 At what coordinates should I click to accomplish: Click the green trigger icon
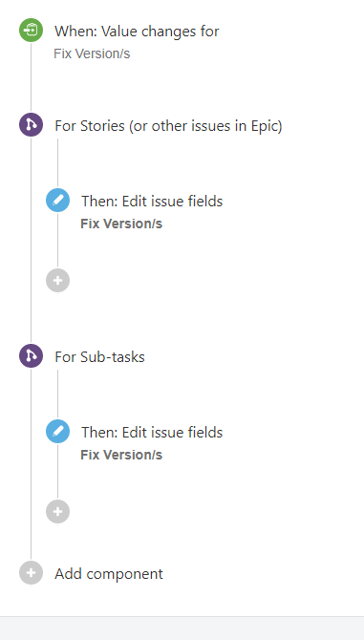[x=31, y=31]
